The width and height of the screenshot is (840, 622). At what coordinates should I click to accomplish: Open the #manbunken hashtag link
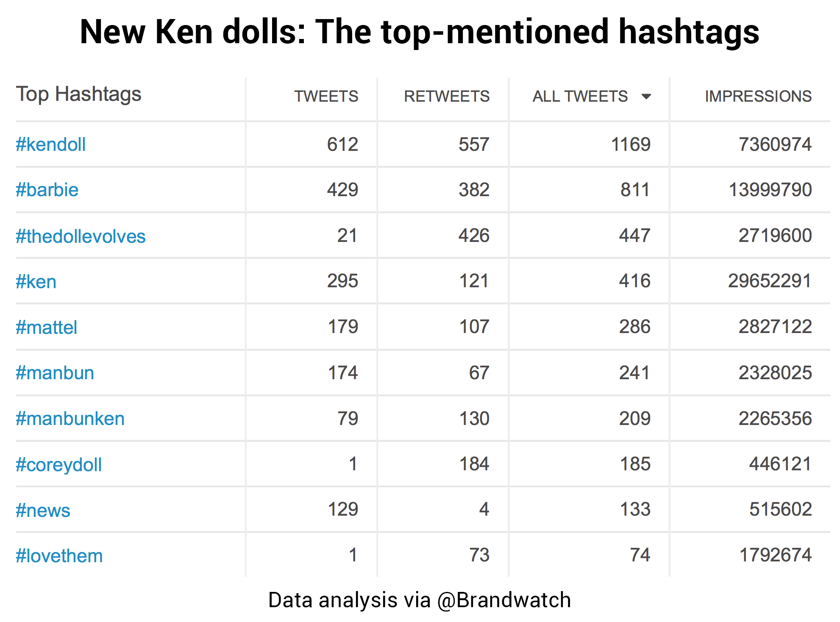tap(70, 419)
